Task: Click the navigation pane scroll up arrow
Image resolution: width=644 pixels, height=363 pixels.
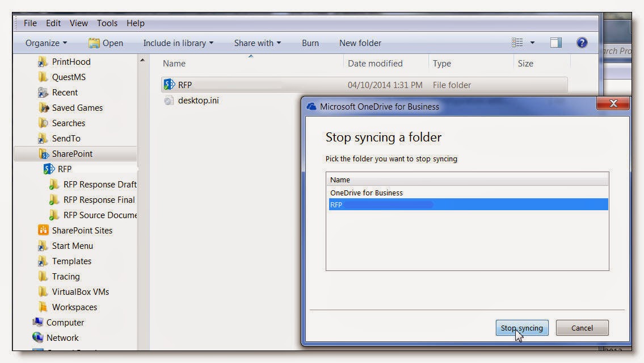Action: click(142, 60)
